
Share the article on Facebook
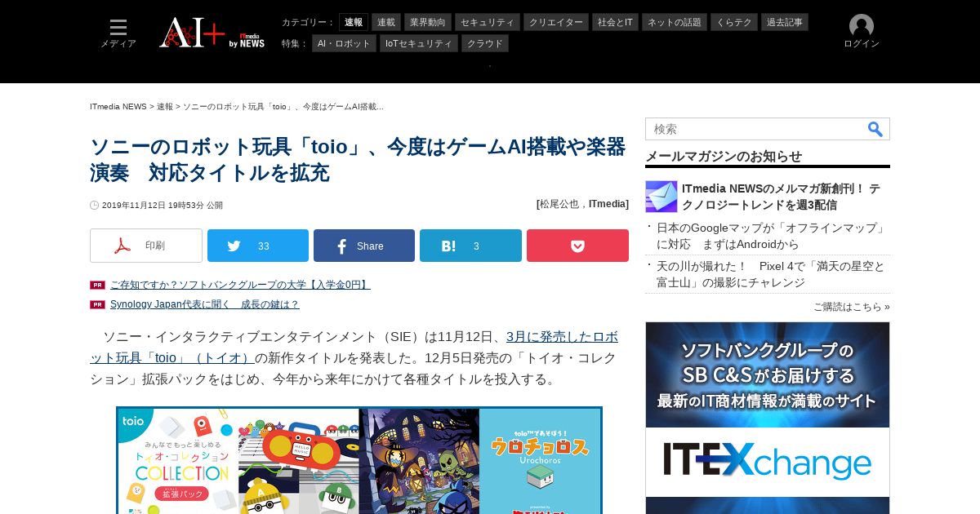coord(364,246)
